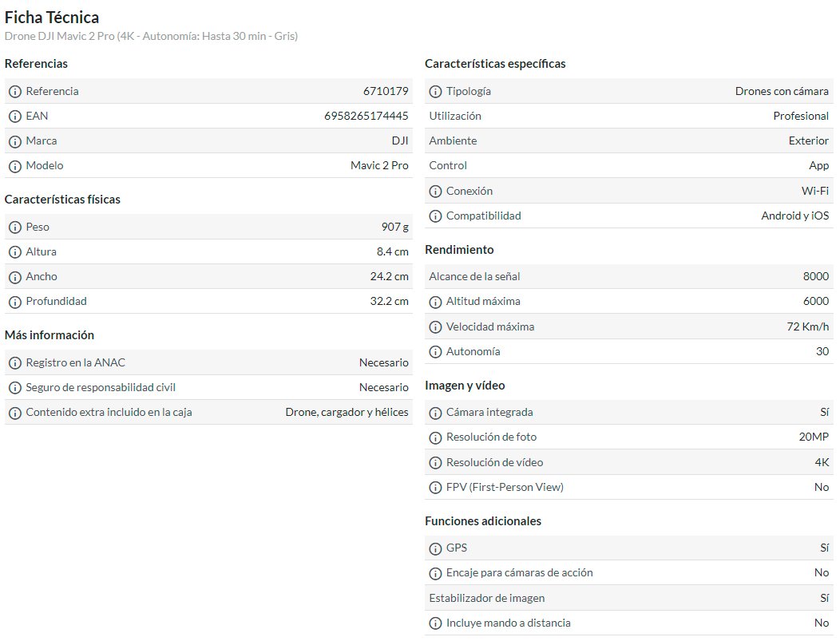This screenshot has height=641, width=840.
Task: Click the Rendimiento section heading
Action: (x=459, y=250)
